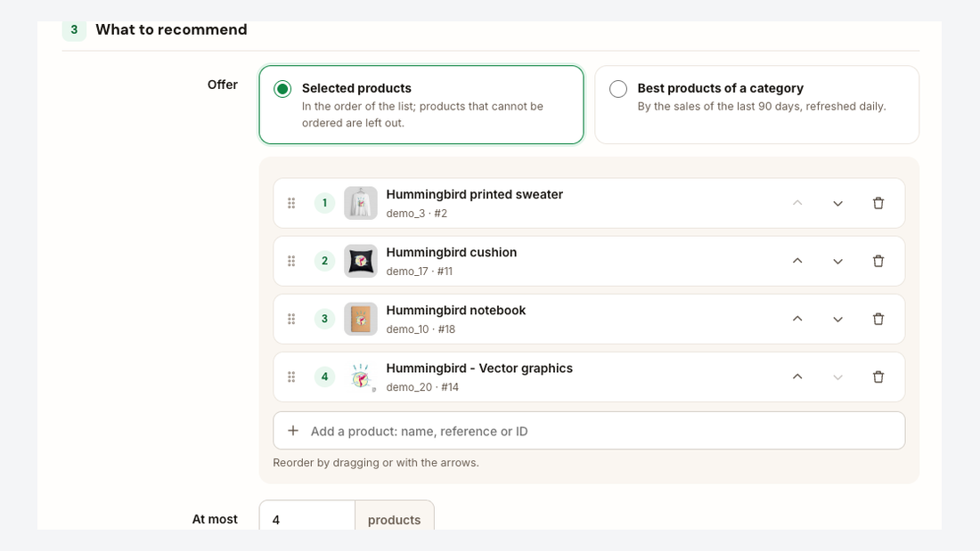Click the notebook product thumbnail
The height and width of the screenshot is (551, 980).
click(361, 320)
